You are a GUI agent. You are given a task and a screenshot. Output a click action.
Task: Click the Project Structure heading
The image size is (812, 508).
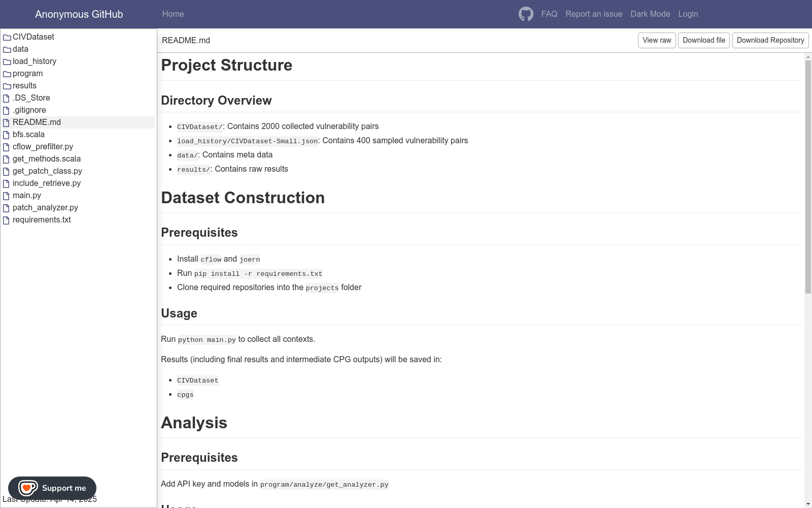(226, 65)
